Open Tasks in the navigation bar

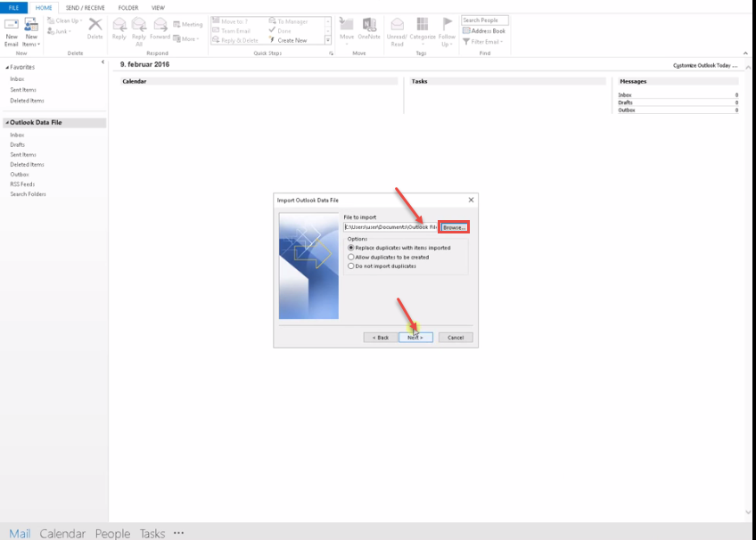(x=152, y=534)
